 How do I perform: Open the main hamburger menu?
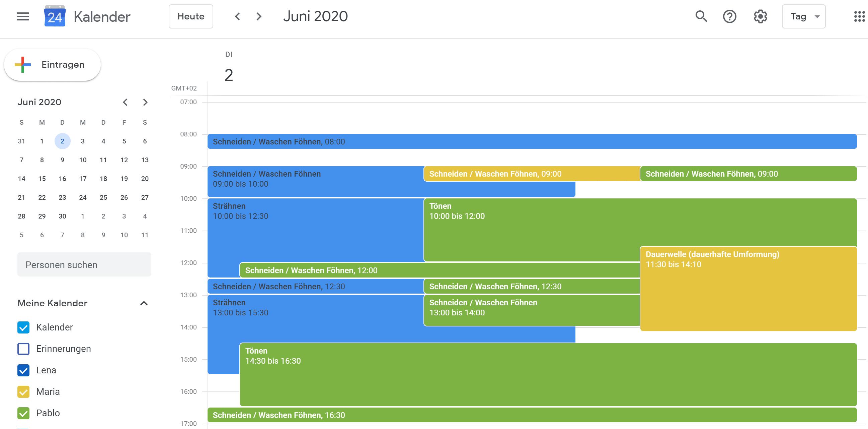(x=22, y=16)
